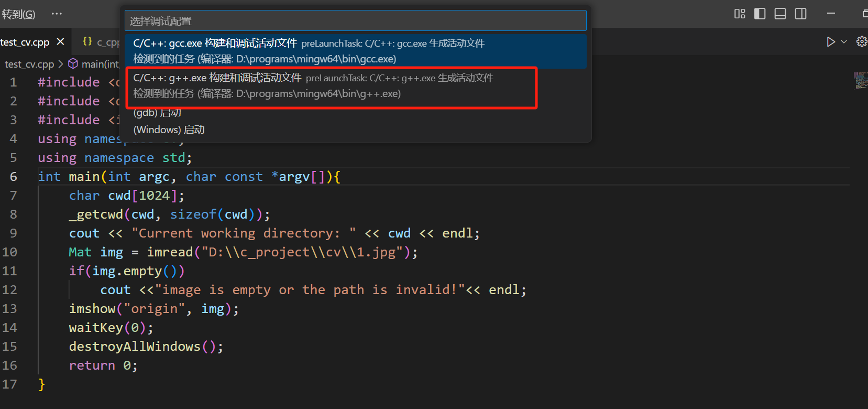Click the "Current working directory: " string
Image resolution: width=868 pixels, height=409 pixels.
coord(244,233)
